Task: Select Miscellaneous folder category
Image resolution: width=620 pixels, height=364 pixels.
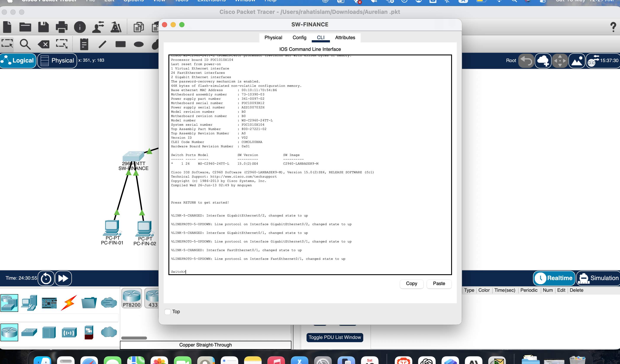Action: pos(89,303)
